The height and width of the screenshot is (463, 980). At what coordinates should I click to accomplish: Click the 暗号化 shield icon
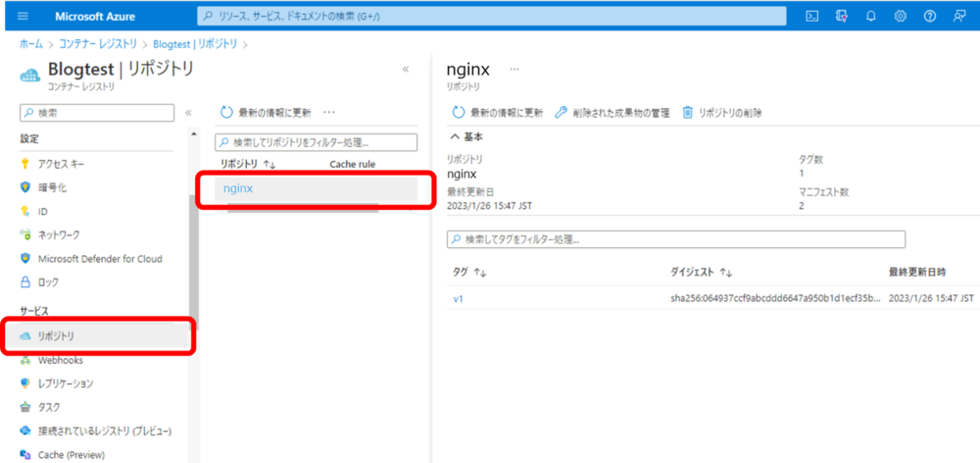[25, 187]
